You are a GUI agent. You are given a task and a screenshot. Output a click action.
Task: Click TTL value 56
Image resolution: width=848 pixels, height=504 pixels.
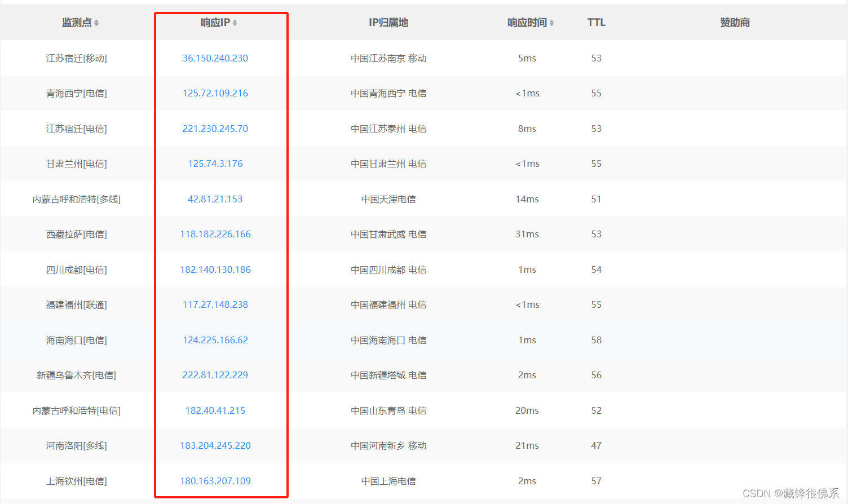pos(596,375)
